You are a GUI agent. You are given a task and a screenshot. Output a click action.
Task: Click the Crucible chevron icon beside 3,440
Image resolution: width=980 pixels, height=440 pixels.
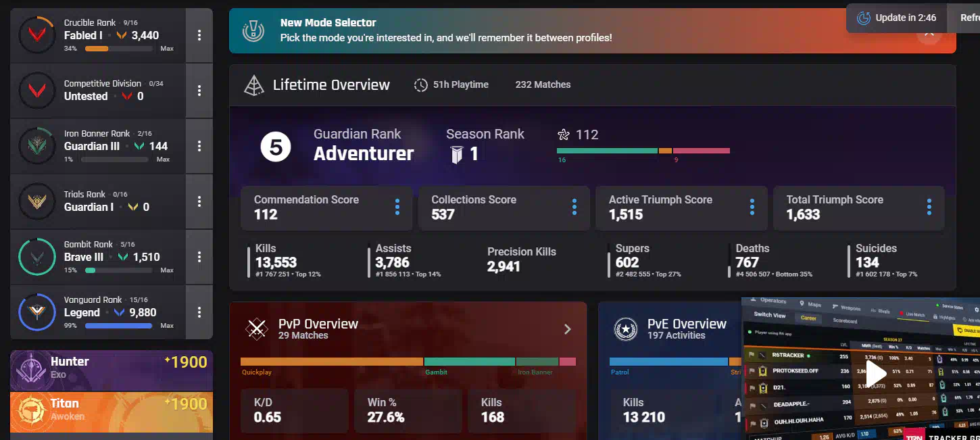coord(122,35)
